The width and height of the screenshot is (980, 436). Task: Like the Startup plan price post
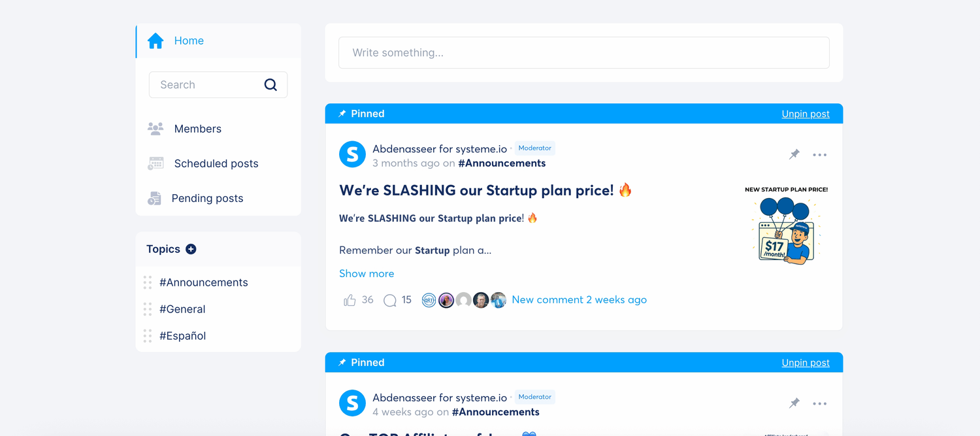click(350, 300)
